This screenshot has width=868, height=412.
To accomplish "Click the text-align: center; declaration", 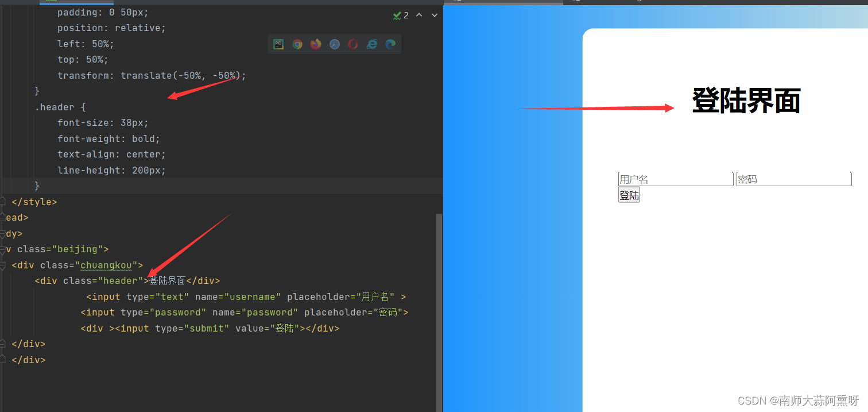I will coord(111,155).
